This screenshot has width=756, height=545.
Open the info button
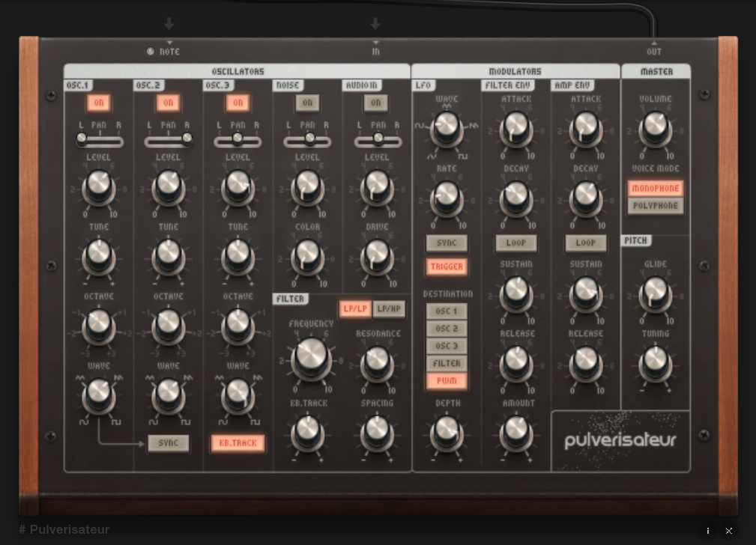point(707,531)
